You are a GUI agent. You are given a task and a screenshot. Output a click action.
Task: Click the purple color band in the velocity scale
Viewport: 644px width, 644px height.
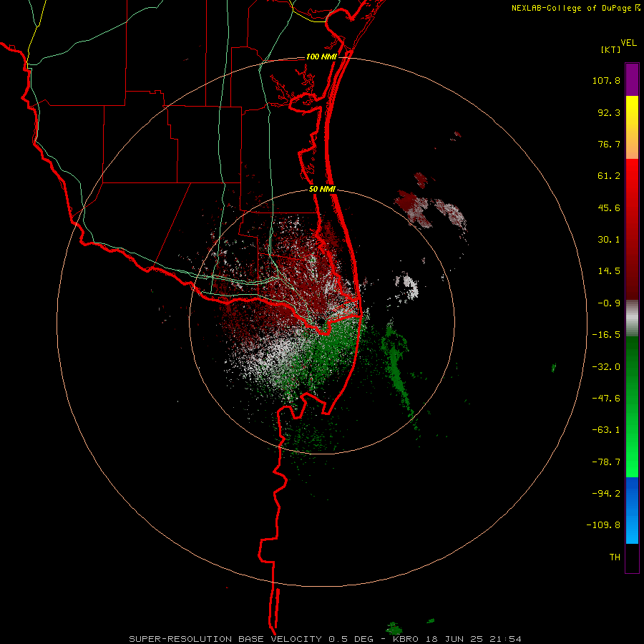tap(632, 79)
